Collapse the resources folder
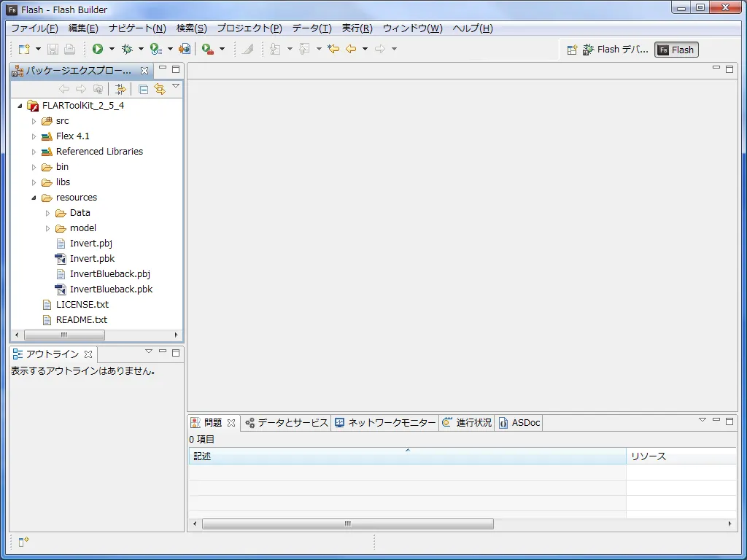 (34, 198)
